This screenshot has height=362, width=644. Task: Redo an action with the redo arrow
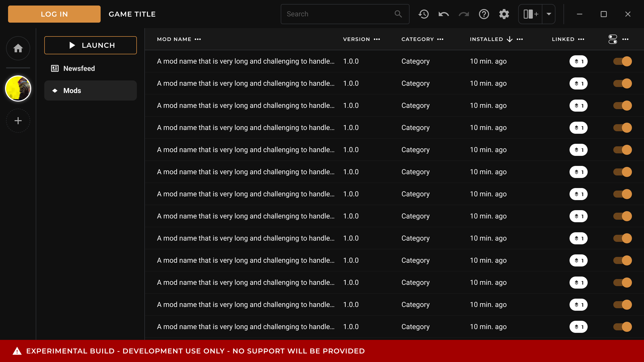(463, 14)
